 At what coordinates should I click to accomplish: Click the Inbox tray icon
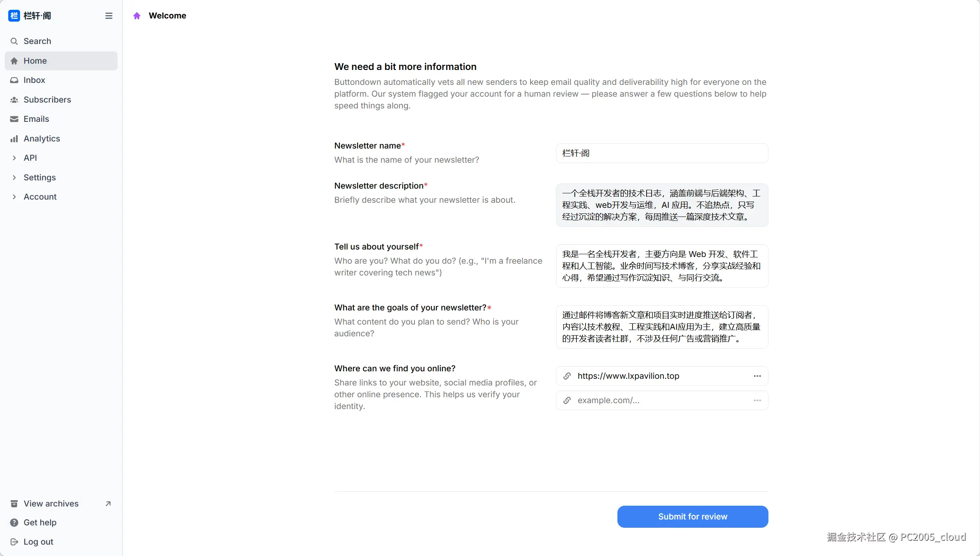tap(14, 80)
